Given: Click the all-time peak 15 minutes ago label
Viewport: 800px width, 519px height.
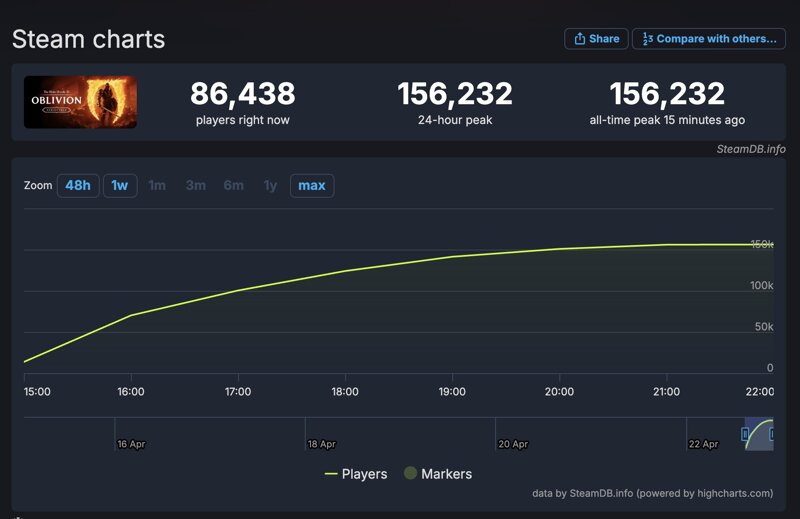Looking at the screenshot, I should tap(667, 120).
